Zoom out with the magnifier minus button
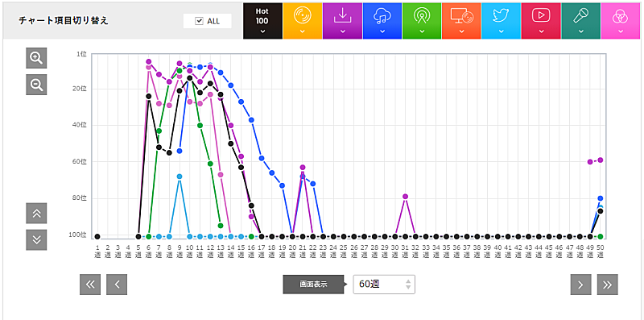The height and width of the screenshot is (320, 644). point(36,85)
